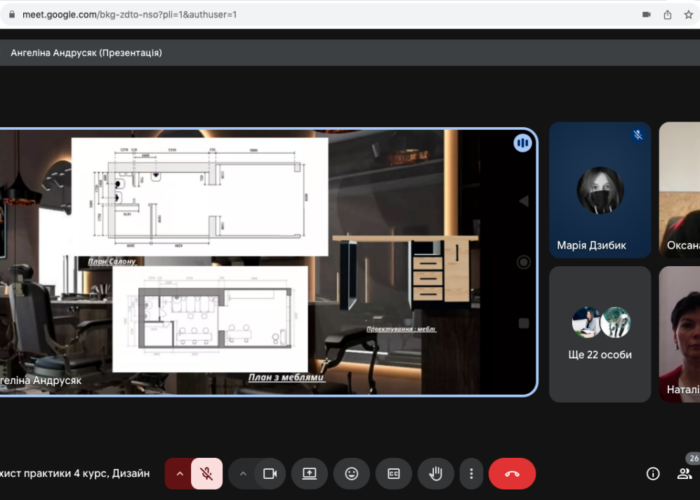Screen dimensions: 700x500
Task: Open the meeting details info icon
Action: (x=653, y=473)
